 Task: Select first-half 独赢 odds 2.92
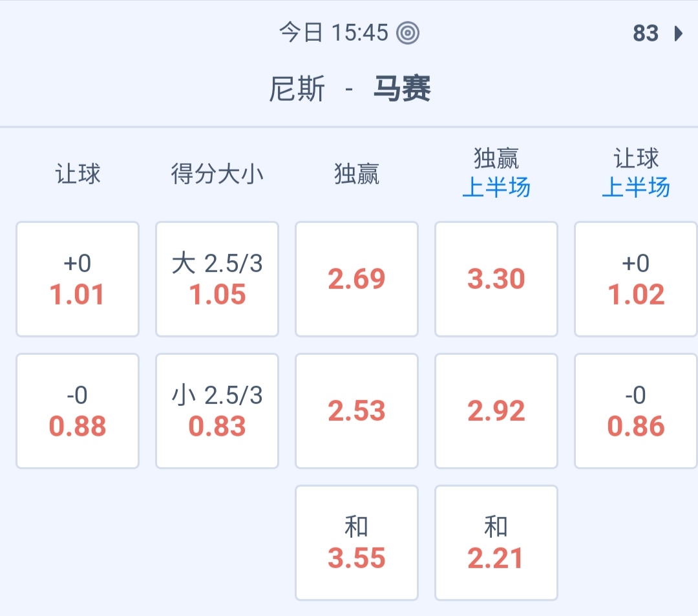click(x=496, y=411)
